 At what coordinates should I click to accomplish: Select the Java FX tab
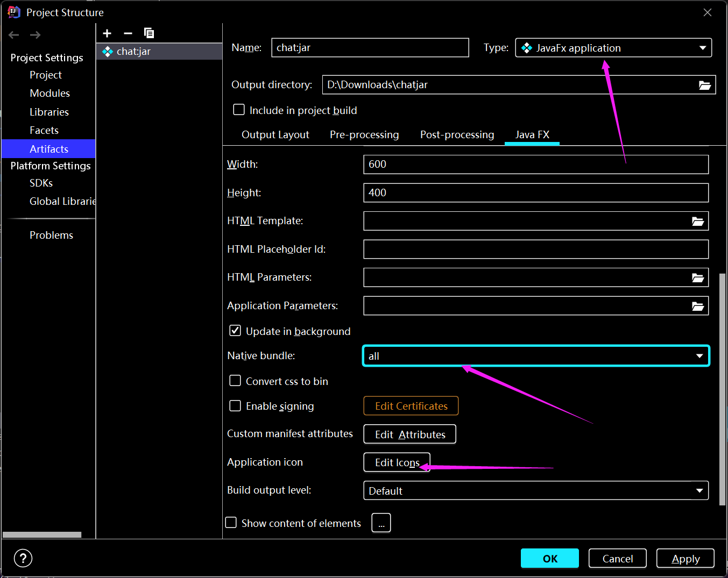(532, 134)
